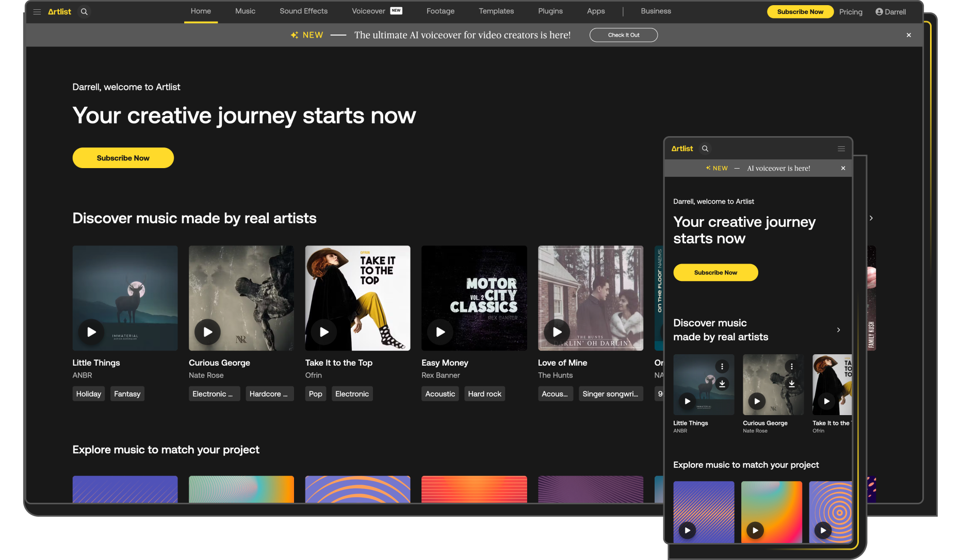Open the Plugins tab
Screen dimensions: 961x560
pos(550,11)
